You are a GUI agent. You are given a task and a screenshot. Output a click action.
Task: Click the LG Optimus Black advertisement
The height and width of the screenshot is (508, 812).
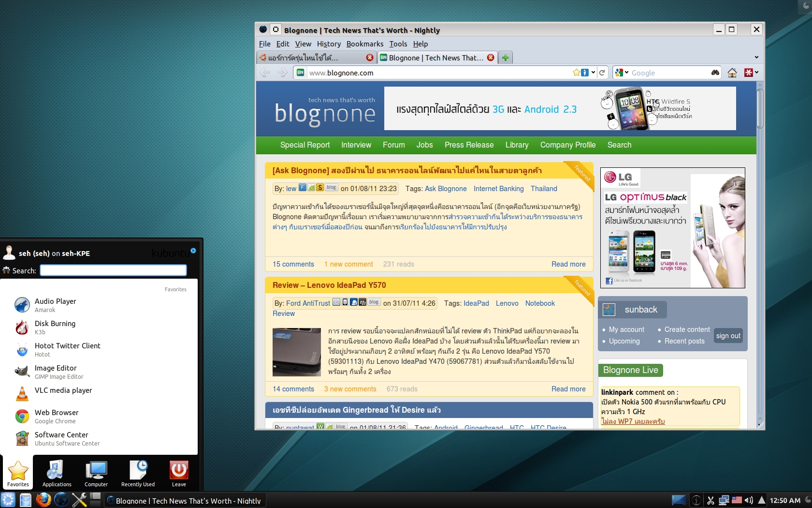673,228
